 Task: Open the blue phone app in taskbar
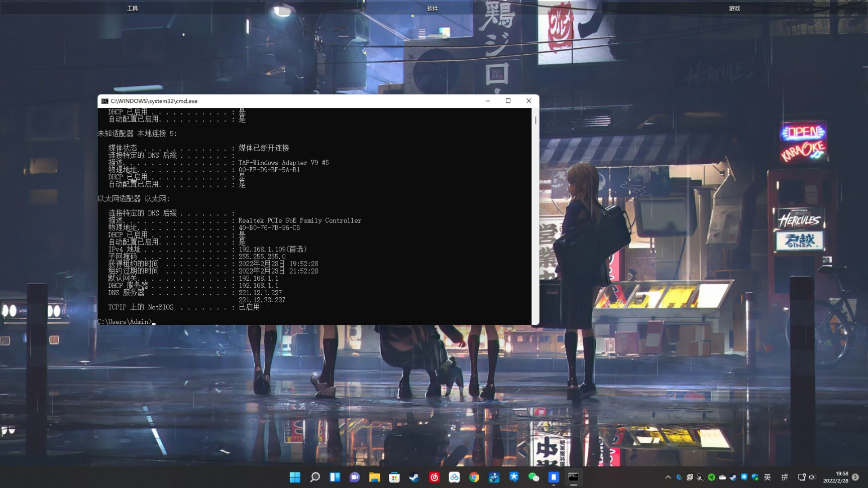[x=554, y=477]
